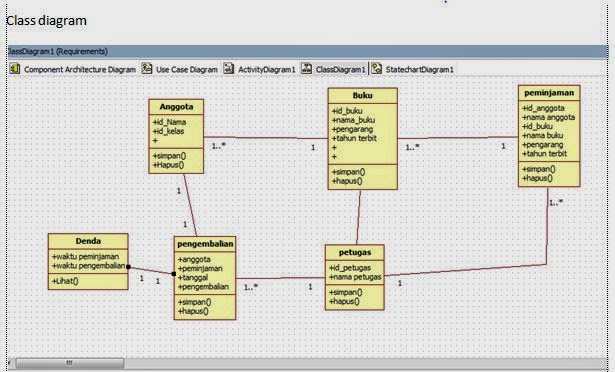Click the Use Case Diagram tab icon

(147, 69)
